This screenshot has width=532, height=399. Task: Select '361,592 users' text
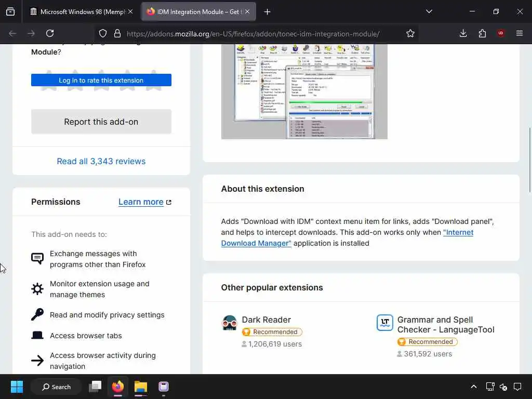(428, 354)
